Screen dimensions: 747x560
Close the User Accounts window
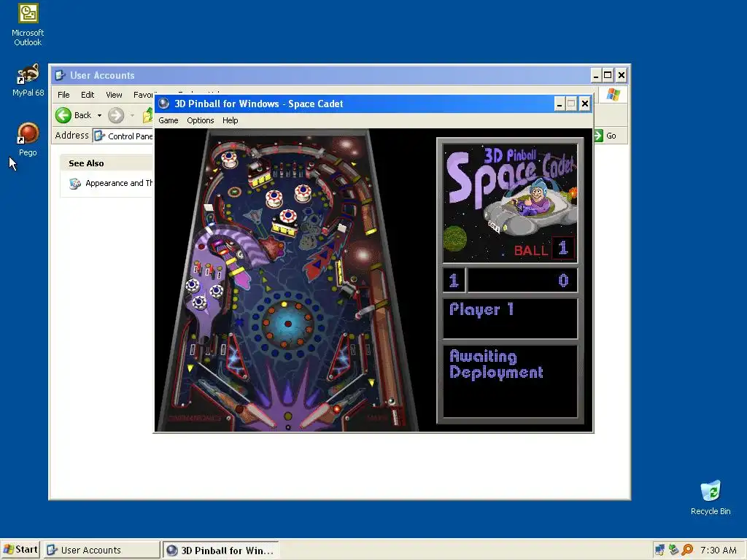[622, 75]
